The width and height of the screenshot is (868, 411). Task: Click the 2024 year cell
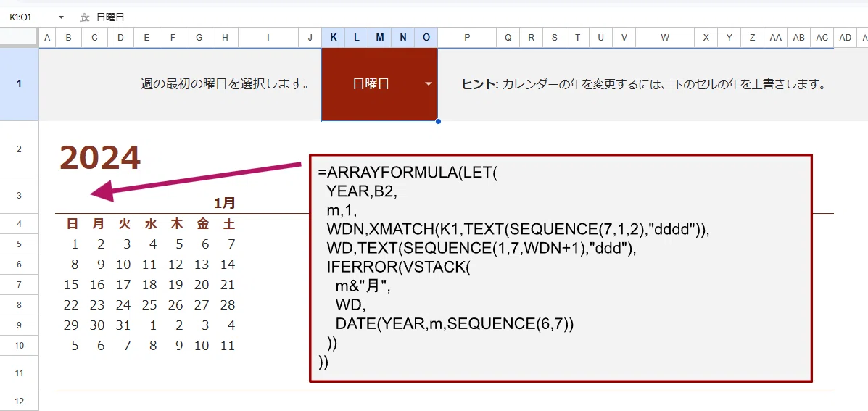click(100, 158)
